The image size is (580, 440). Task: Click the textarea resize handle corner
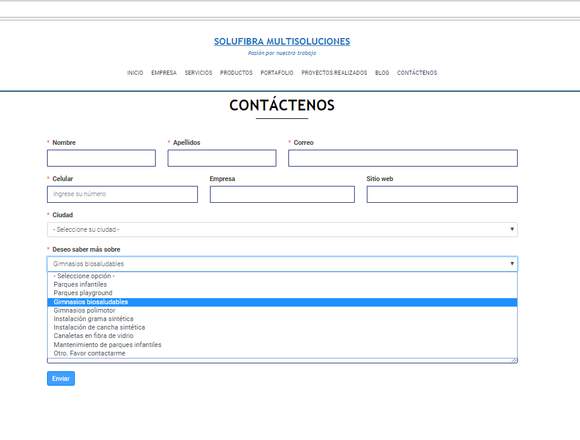point(515,361)
